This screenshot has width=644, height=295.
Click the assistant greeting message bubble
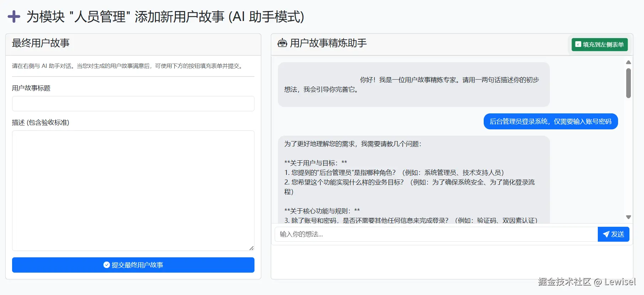click(x=414, y=85)
